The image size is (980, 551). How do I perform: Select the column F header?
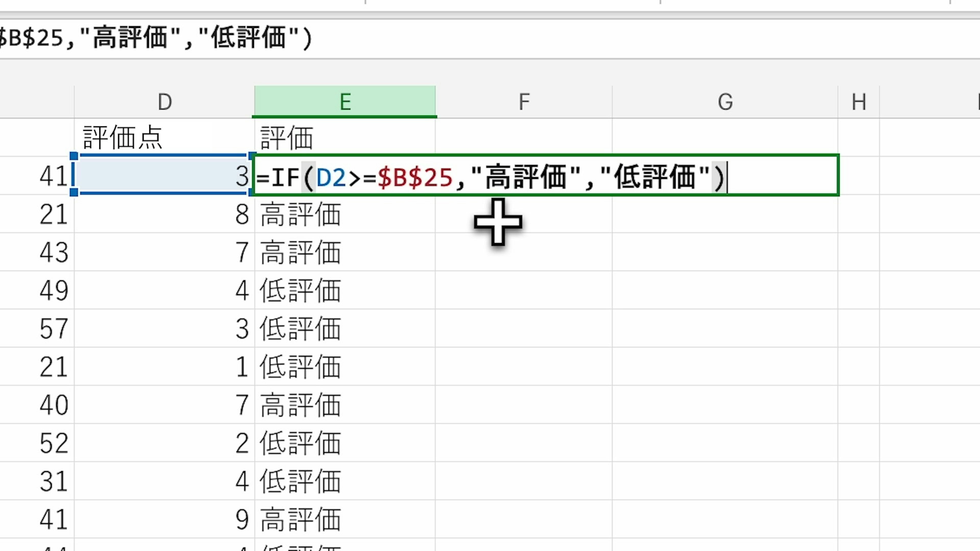click(x=524, y=102)
